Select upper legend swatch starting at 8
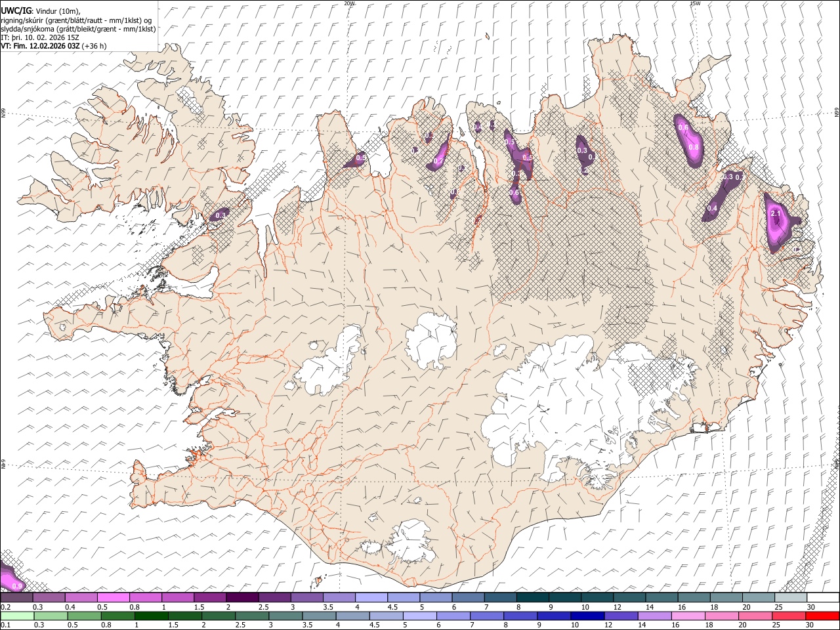 [x=532, y=598]
